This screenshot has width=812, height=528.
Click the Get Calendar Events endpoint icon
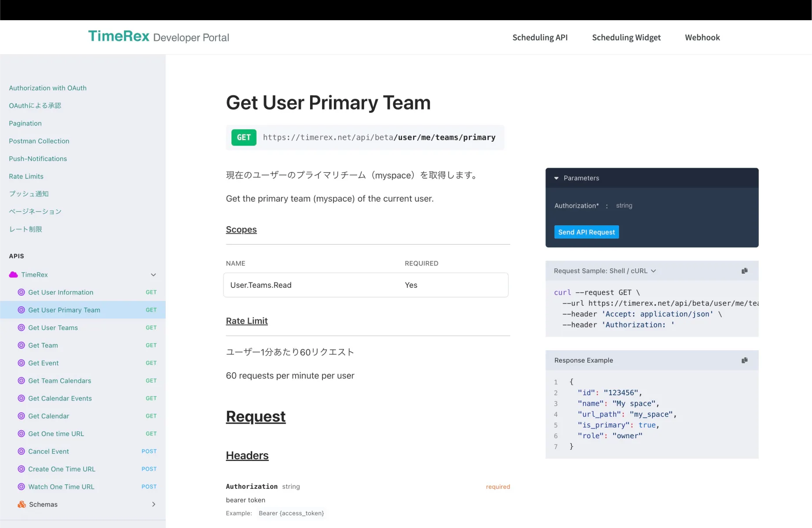coord(21,398)
